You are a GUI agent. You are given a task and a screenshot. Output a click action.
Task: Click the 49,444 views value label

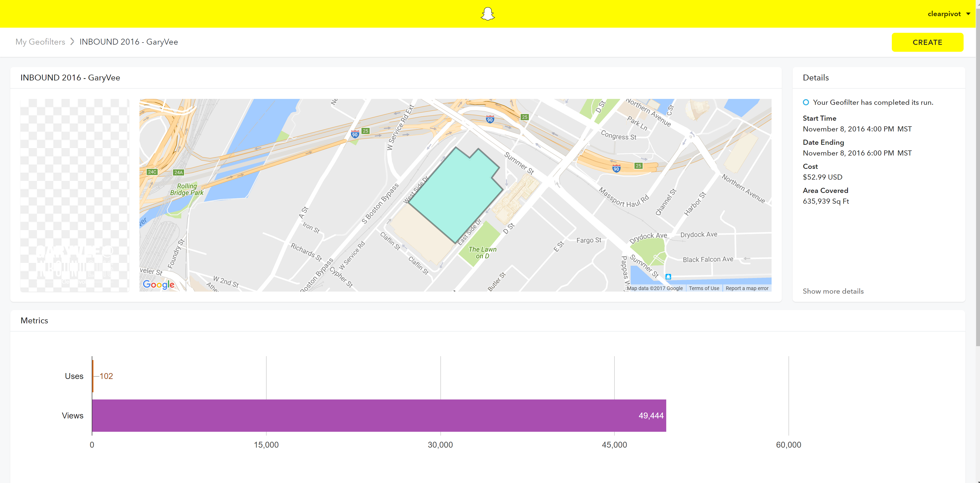click(x=651, y=416)
